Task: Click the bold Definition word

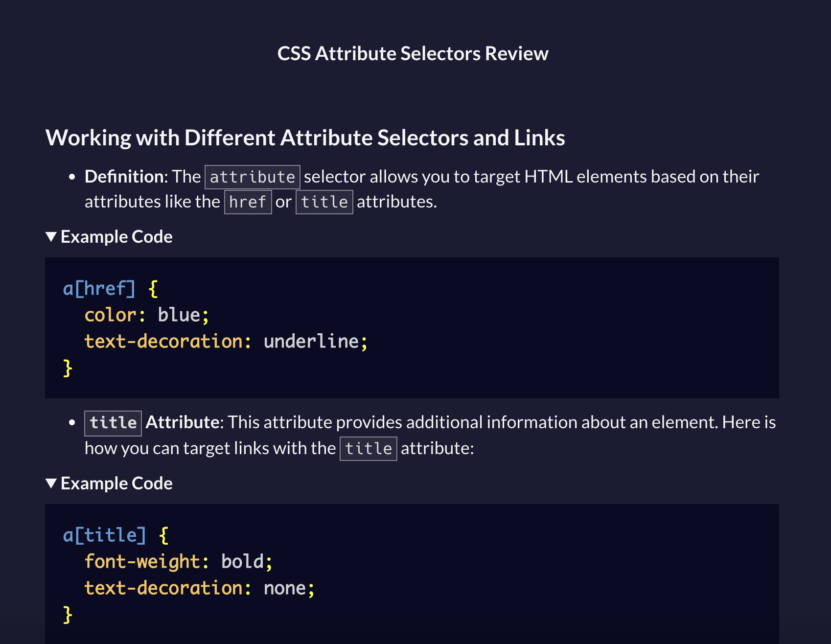Action: click(x=126, y=177)
